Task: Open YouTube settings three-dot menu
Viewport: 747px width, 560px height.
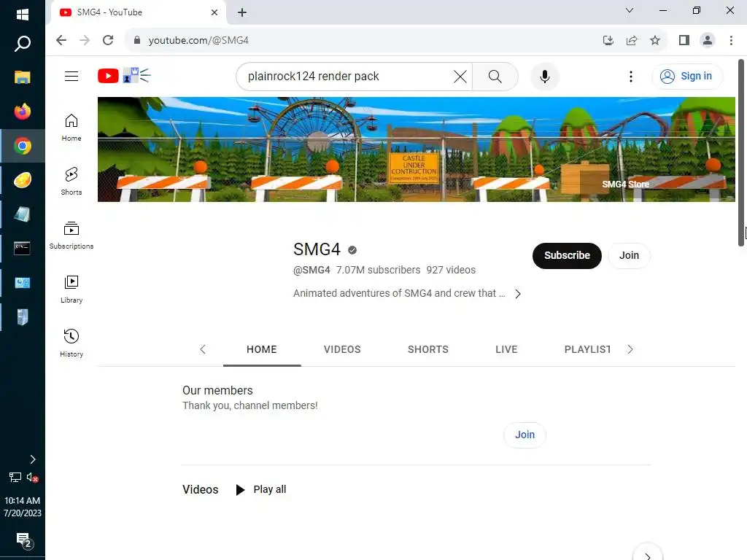Action: pyautogui.click(x=631, y=76)
